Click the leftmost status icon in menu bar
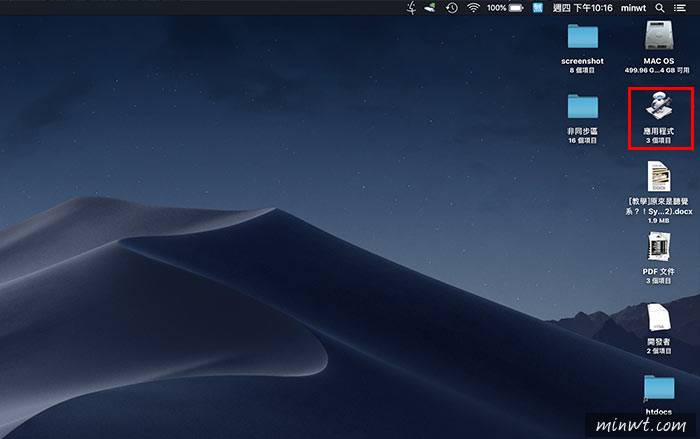 point(411,8)
